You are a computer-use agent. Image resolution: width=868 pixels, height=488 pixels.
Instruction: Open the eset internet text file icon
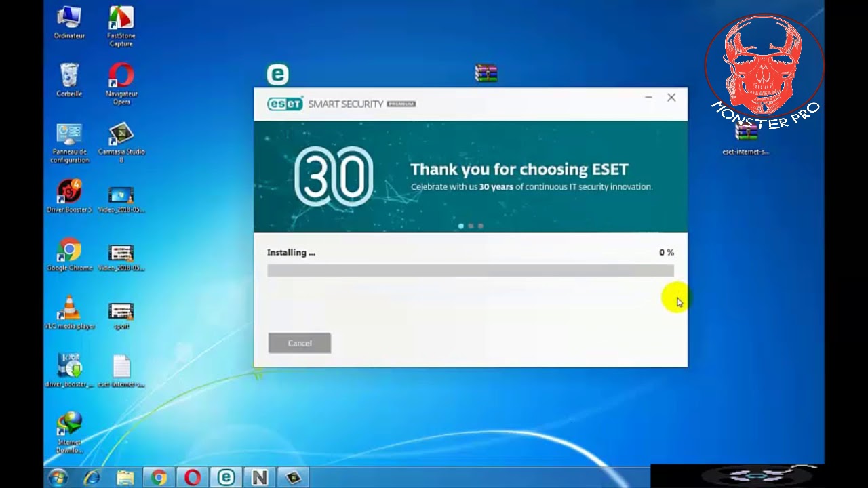pos(121,372)
